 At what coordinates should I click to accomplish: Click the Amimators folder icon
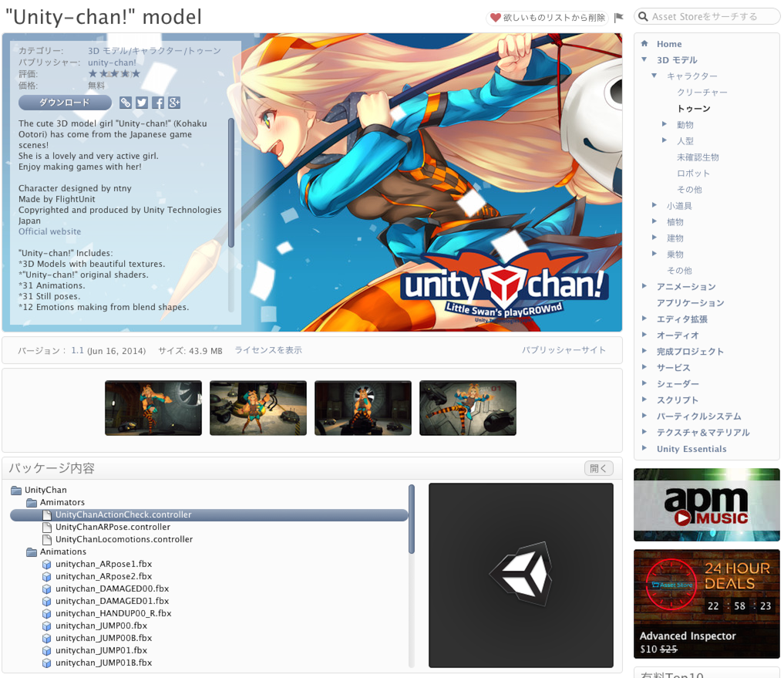click(x=32, y=502)
